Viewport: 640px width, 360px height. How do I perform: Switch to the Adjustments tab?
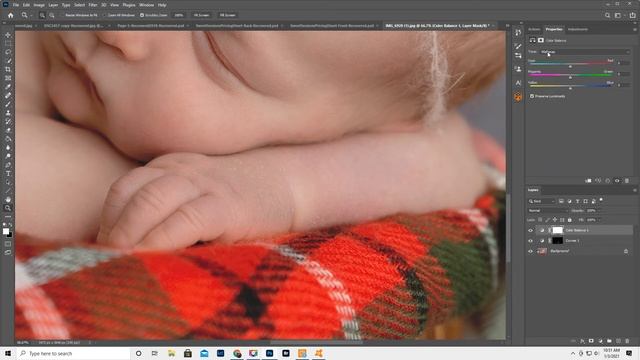pyautogui.click(x=578, y=29)
